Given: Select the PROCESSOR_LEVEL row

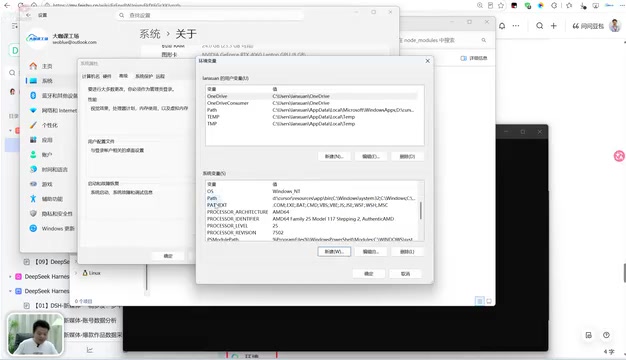Looking at the screenshot, I should tap(311, 226).
